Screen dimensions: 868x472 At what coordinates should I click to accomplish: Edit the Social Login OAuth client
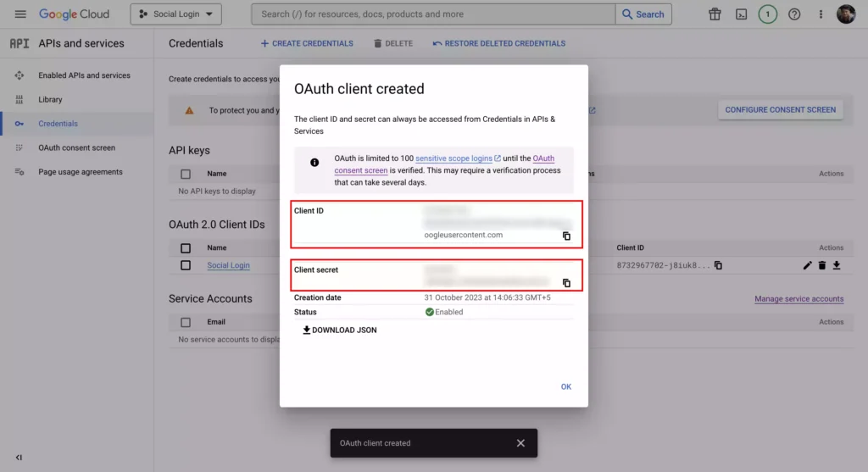[x=807, y=265]
